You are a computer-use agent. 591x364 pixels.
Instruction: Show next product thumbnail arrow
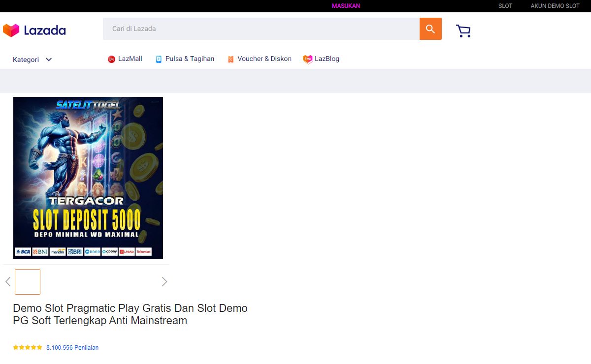coord(164,281)
